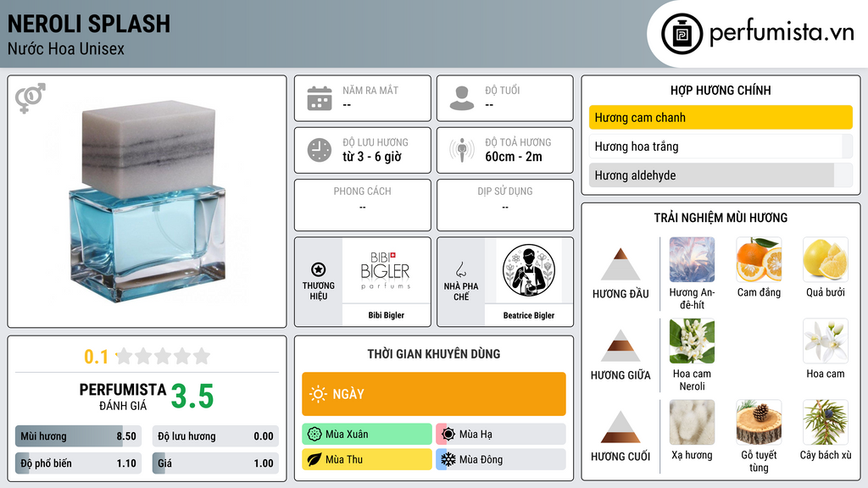868x488 pixels.
Task: Click the Trải nghiệm mùi hương heading
Action: coord(721,218)
